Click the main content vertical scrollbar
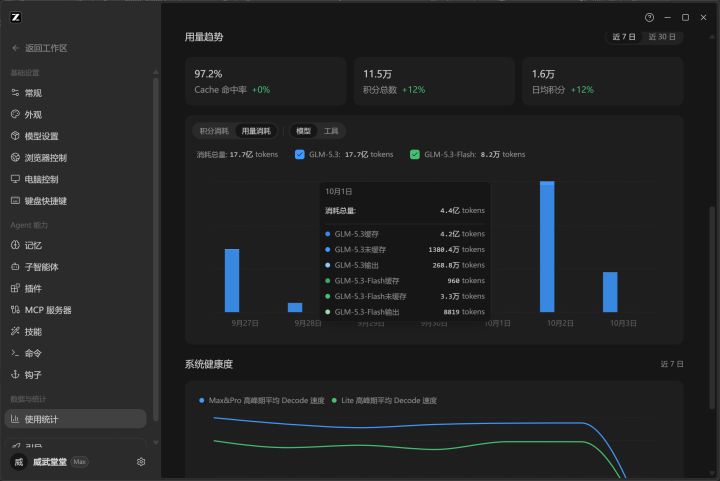Screen dimensions: 720x481 712,308
